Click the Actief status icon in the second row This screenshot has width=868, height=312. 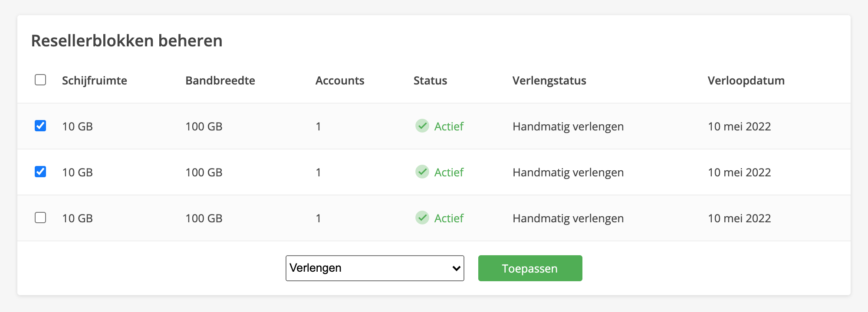[x=421, y=172]
